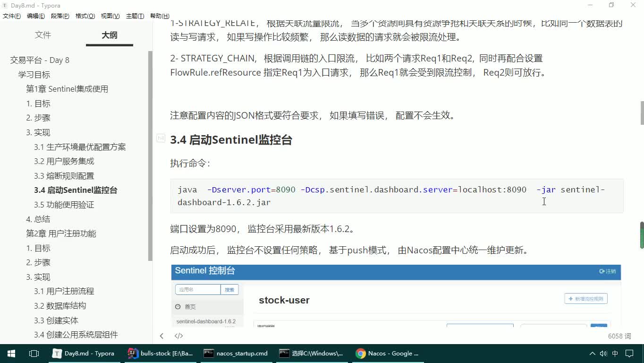
Task: Click the volume speaker tray icon
Action: click(x=603, y=354)
